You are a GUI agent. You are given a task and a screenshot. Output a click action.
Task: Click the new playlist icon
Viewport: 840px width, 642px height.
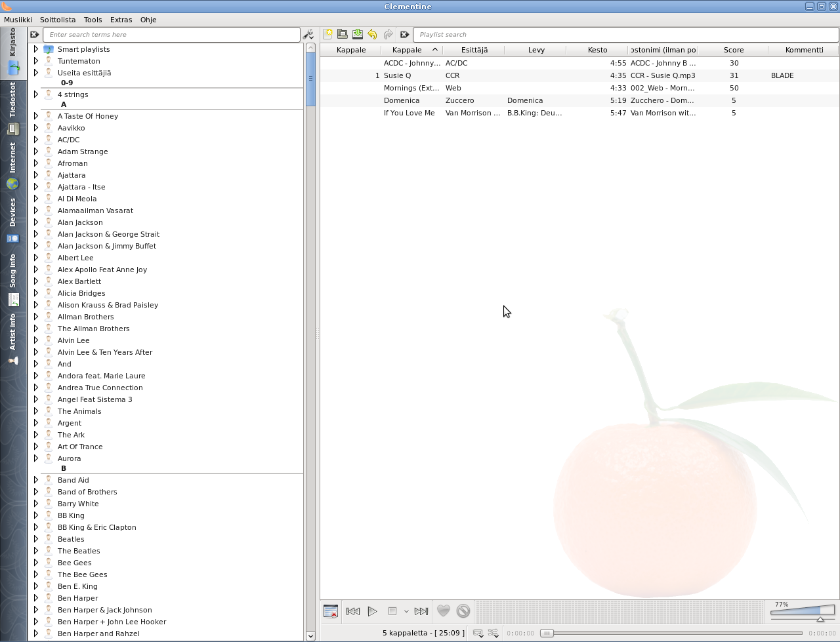coord(327,34)
